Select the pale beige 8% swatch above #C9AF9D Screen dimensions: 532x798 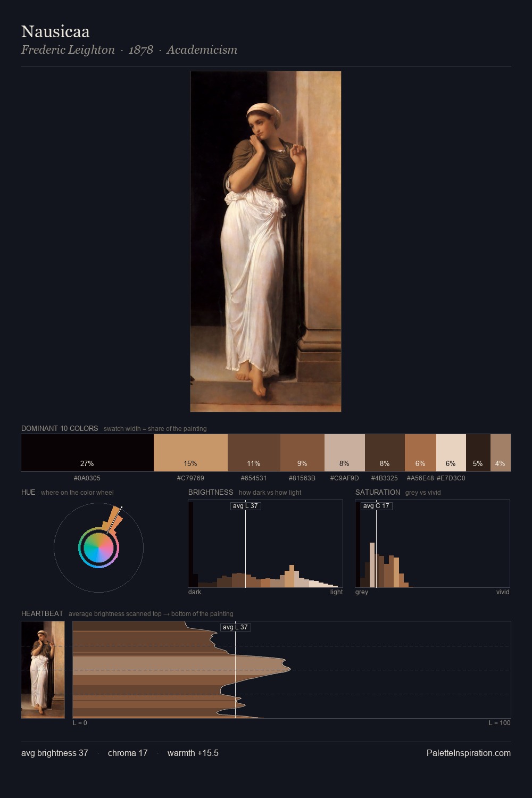(x=345, y=453)
